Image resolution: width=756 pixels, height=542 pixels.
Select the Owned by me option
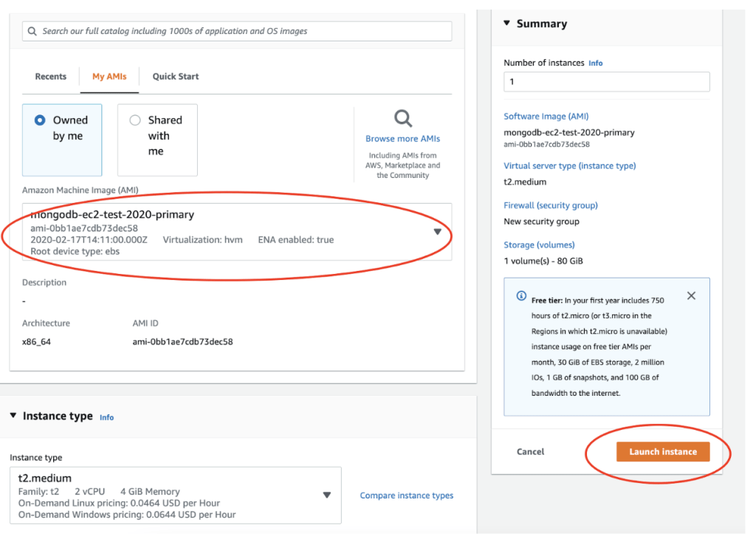[x=41, y=120]
